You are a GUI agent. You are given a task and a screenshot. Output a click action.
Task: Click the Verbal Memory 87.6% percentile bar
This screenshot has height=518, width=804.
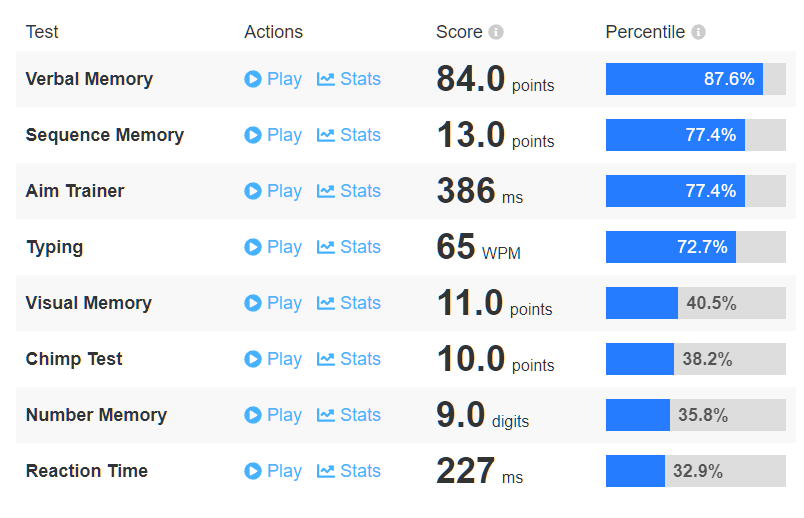click(x=695, y=79)
